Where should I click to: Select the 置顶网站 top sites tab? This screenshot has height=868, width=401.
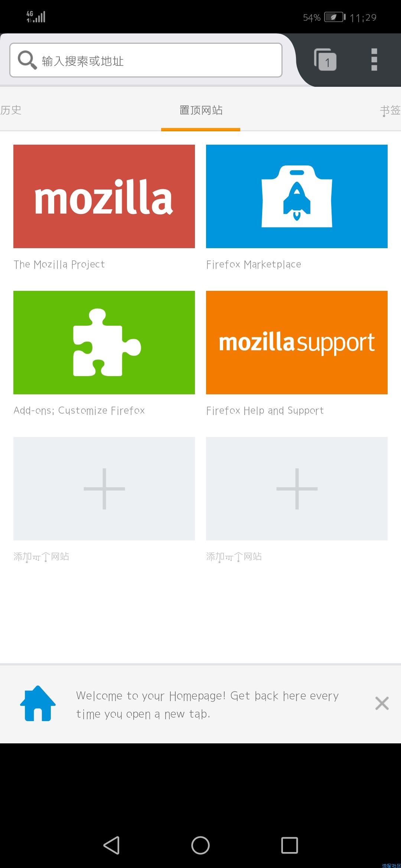201,110
